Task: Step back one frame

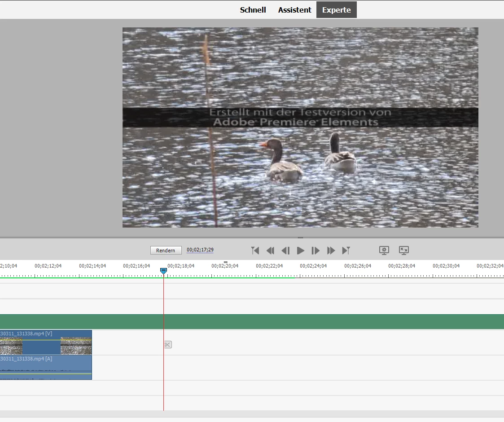Action: [285, 250]
